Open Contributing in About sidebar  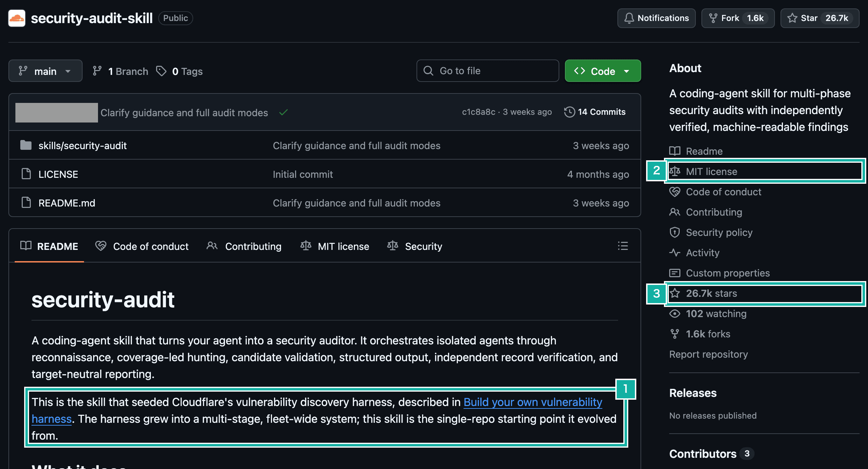coord(706,212)
